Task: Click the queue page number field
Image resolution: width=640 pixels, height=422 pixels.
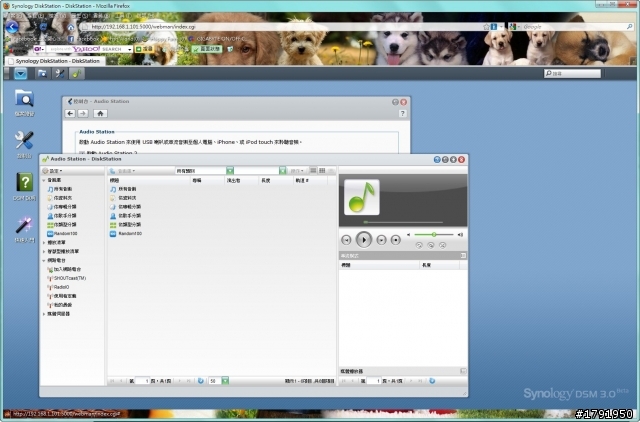Action: tap(374, 381)
